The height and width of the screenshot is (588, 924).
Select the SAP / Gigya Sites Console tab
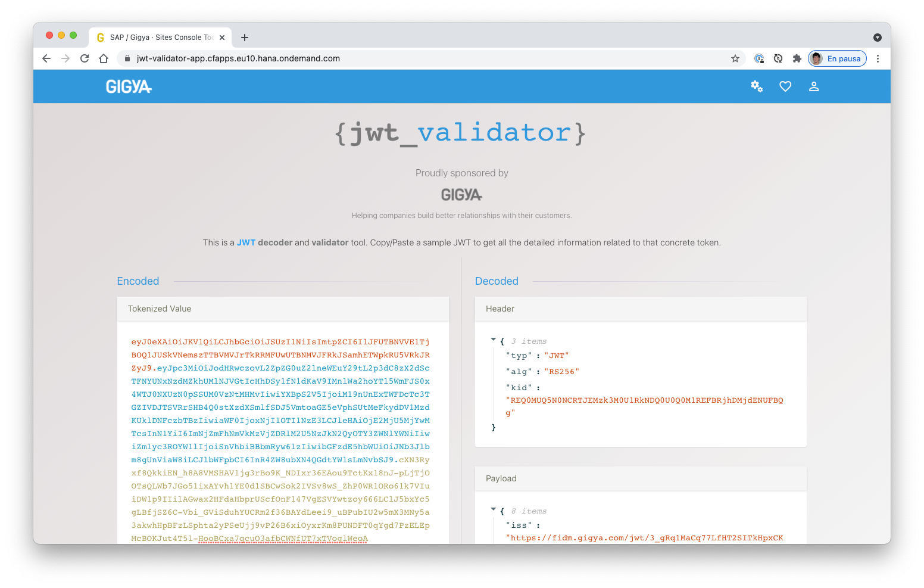[x=161, y=37]
